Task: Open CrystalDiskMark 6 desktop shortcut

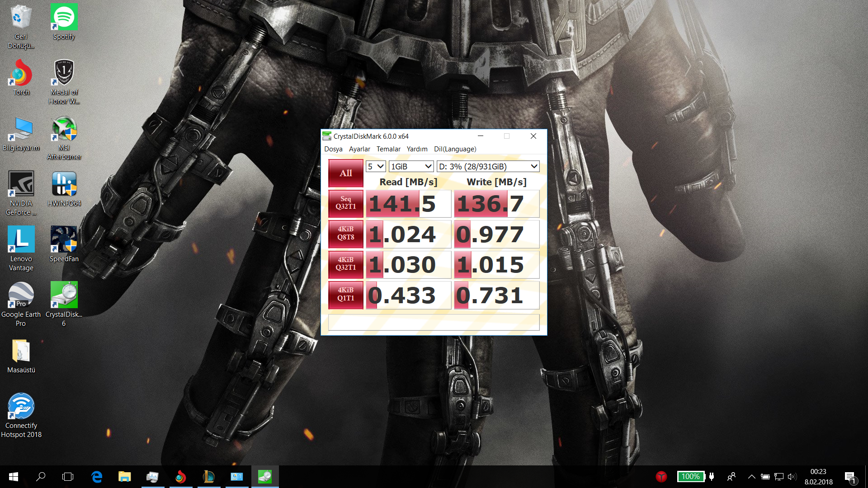Action: point(64,296)
